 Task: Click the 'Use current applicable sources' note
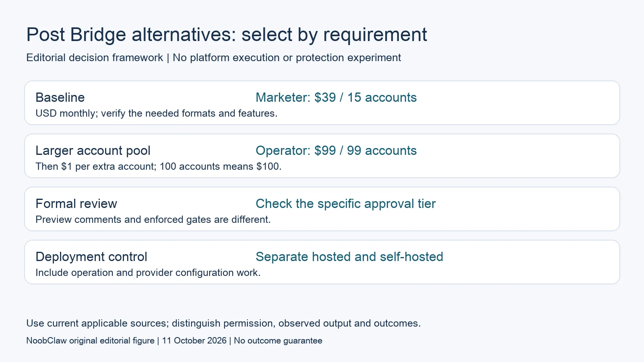(x=223, y=323)
